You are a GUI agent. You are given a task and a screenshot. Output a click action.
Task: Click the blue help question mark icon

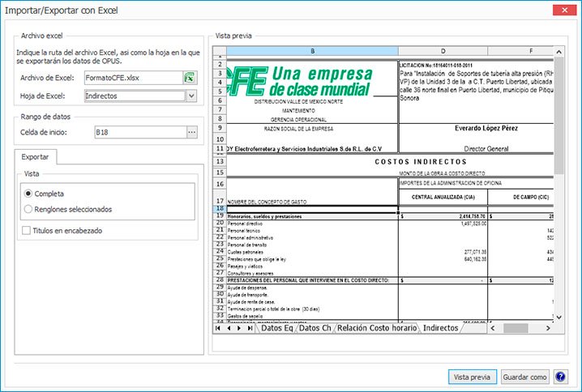562,377
